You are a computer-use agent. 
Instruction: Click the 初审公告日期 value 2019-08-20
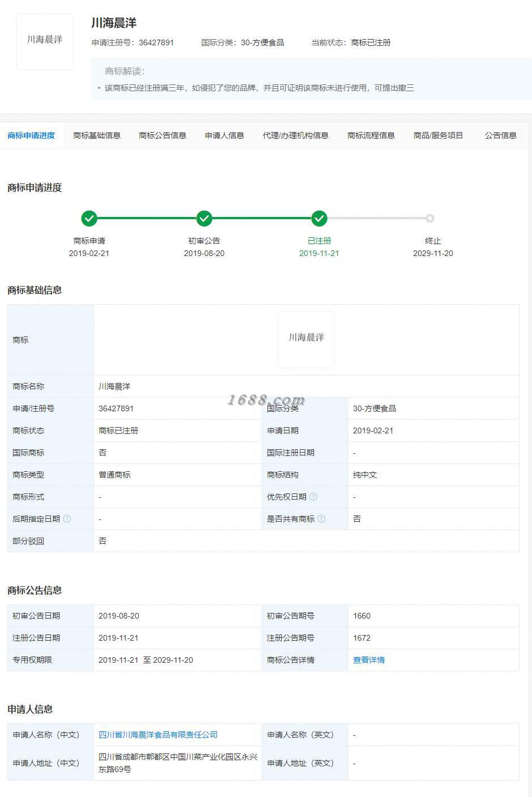point(119,616)
